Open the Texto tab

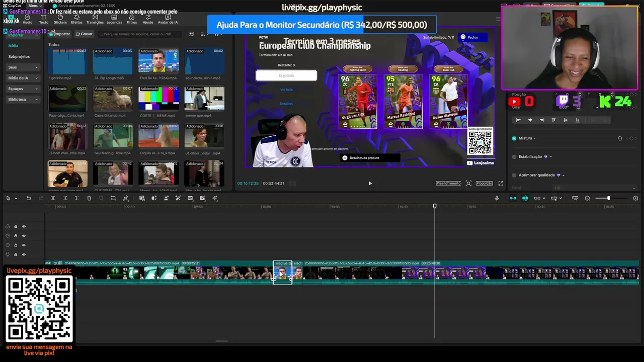(44, 20)
